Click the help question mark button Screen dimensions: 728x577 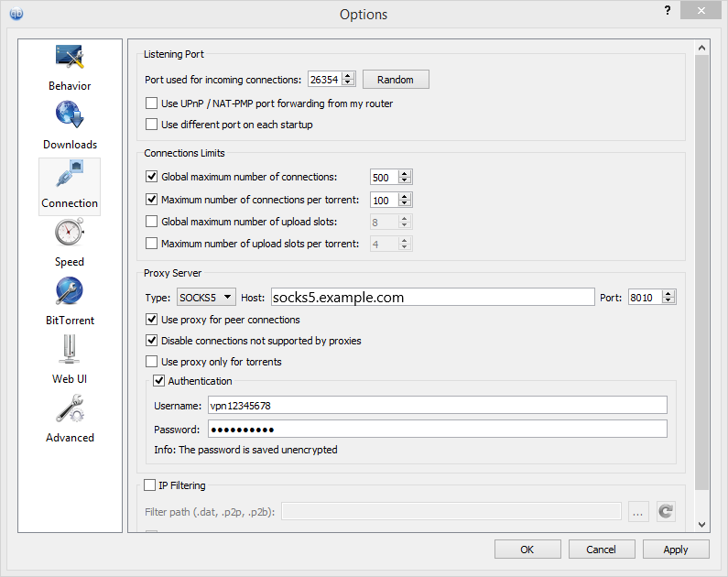(x=668, y=10)
